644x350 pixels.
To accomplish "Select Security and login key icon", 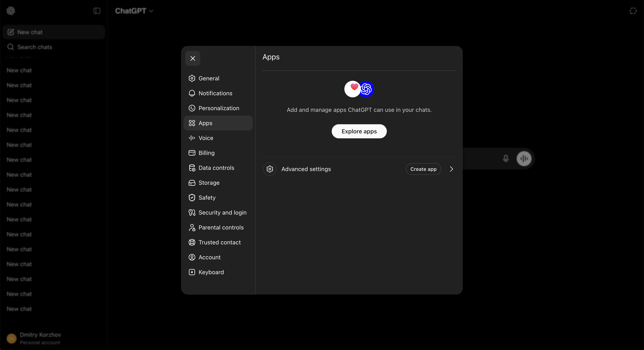I will tap(192, 212).
